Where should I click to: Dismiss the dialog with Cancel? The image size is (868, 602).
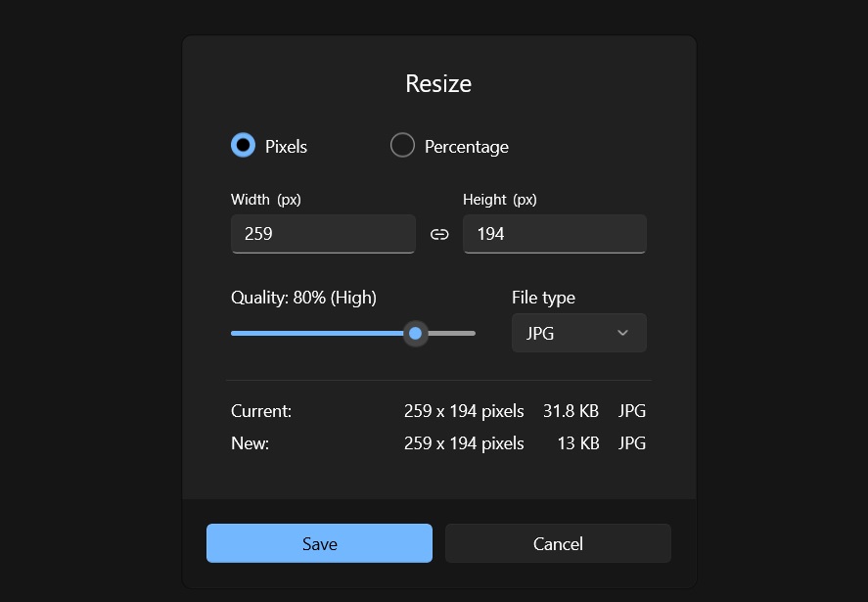(x=558, y=543)
